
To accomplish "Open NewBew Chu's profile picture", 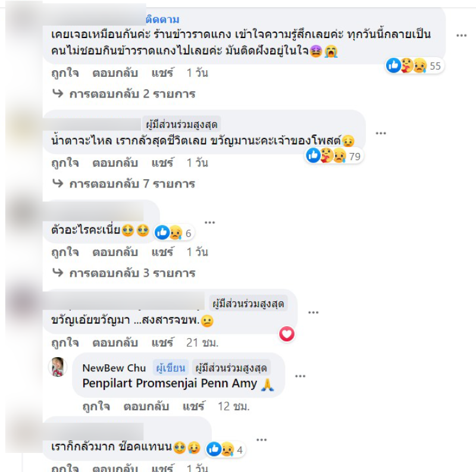I will coord(58,367).
